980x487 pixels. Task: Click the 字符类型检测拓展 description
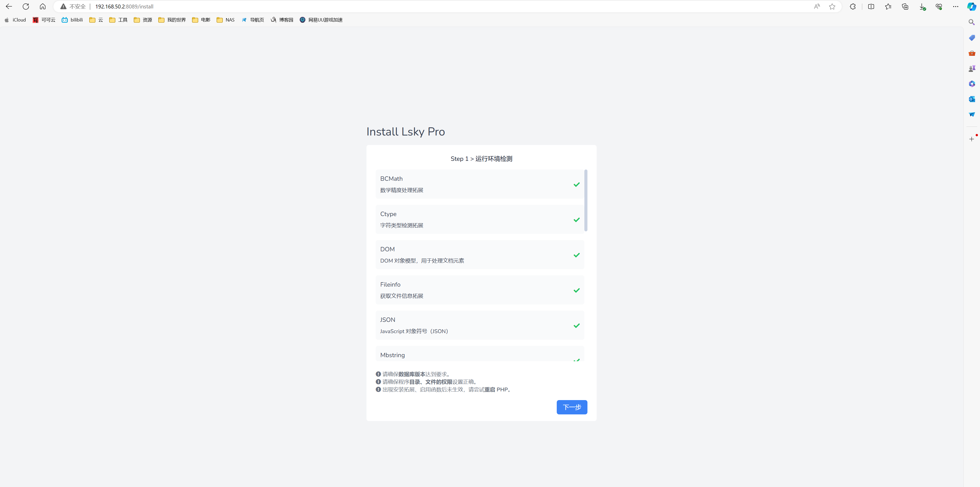coord(402,225)
